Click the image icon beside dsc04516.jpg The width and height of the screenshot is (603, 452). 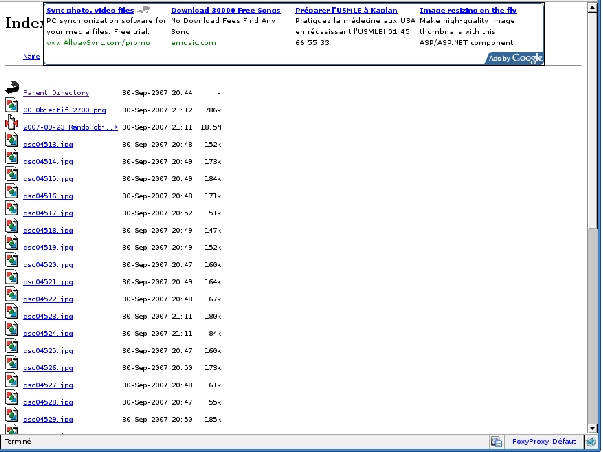coord(12,190)
